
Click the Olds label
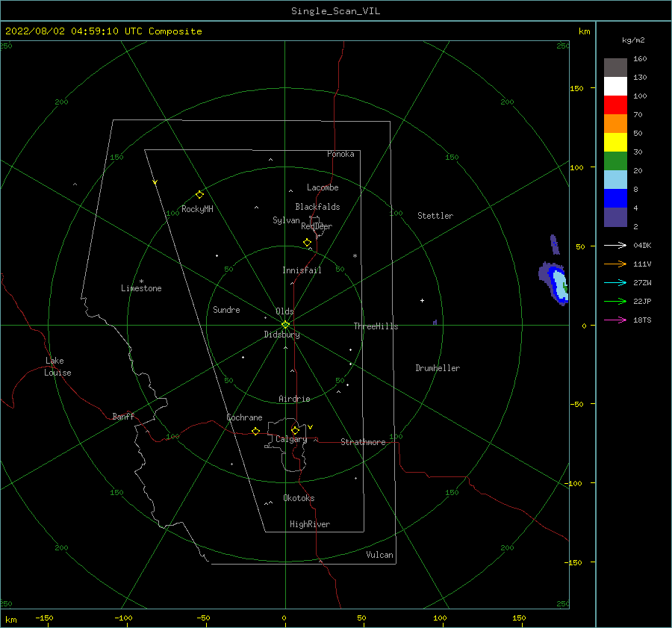[284, 311]
